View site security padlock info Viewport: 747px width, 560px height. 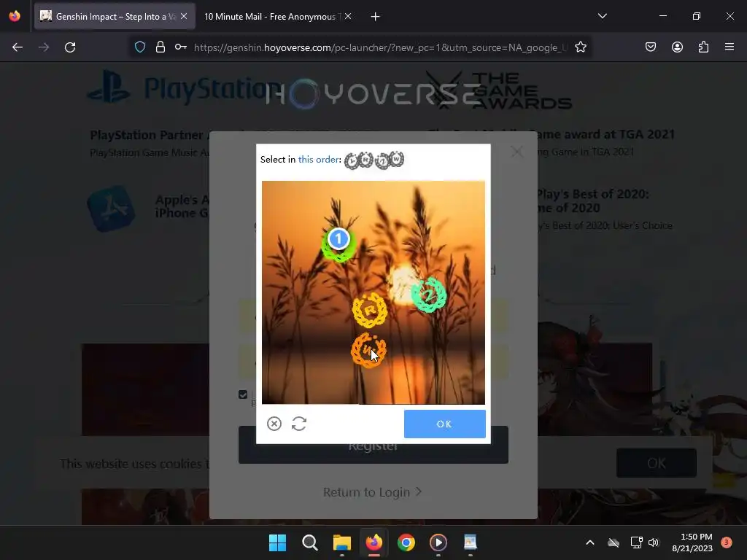click(160, 47)
